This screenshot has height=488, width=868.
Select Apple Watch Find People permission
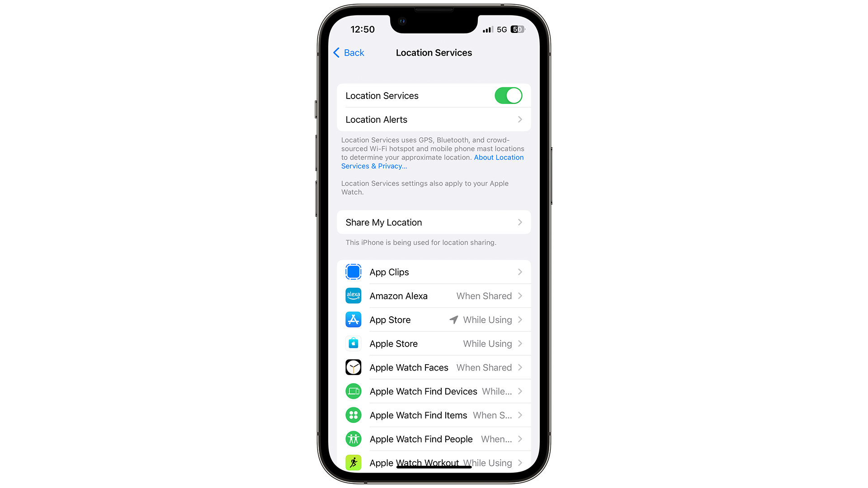[x=434, y=439]
